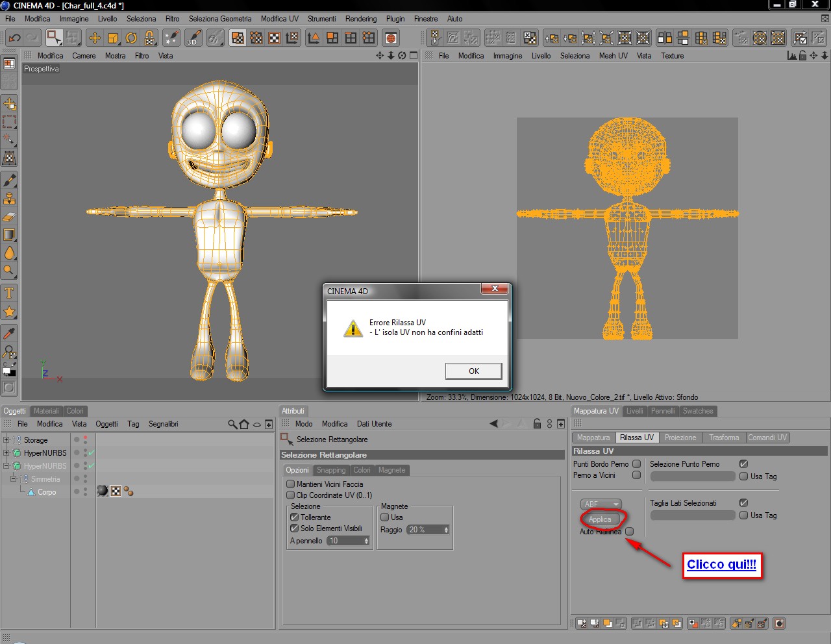This screenshot has width=831, height=644.
Task: Open the ABF method dropdown
Action: (601, 504)
